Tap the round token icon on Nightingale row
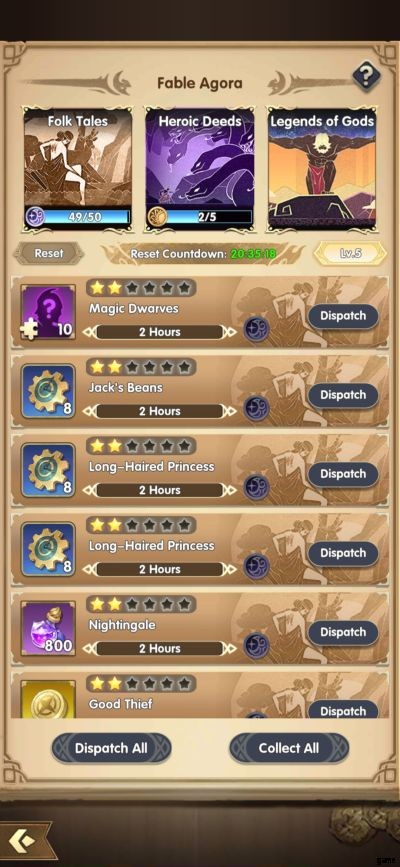Screen dimensions: 400x867 257,646
